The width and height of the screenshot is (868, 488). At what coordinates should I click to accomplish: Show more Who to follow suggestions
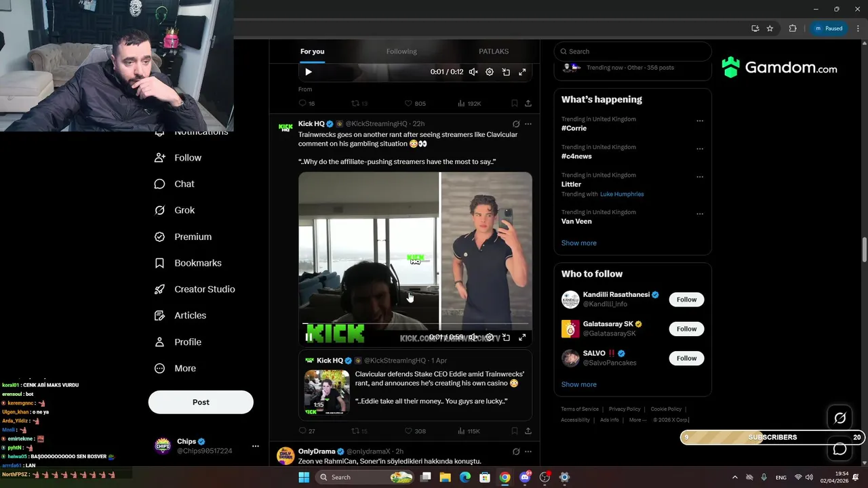coord(579,385)
